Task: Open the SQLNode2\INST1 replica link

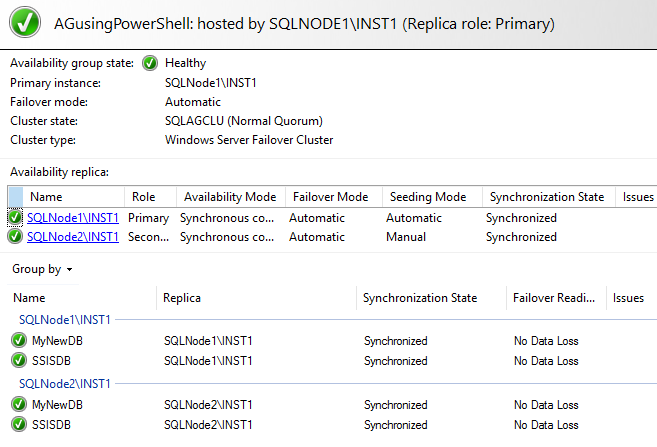Action: click(73, 237)
